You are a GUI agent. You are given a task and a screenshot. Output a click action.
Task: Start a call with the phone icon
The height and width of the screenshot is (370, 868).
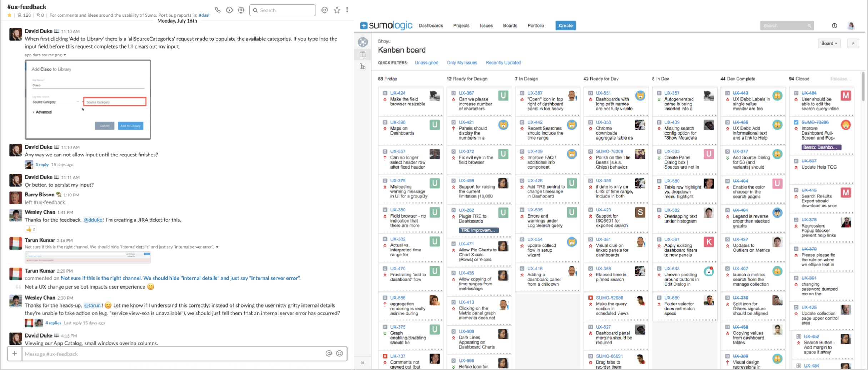coord(218,10)
